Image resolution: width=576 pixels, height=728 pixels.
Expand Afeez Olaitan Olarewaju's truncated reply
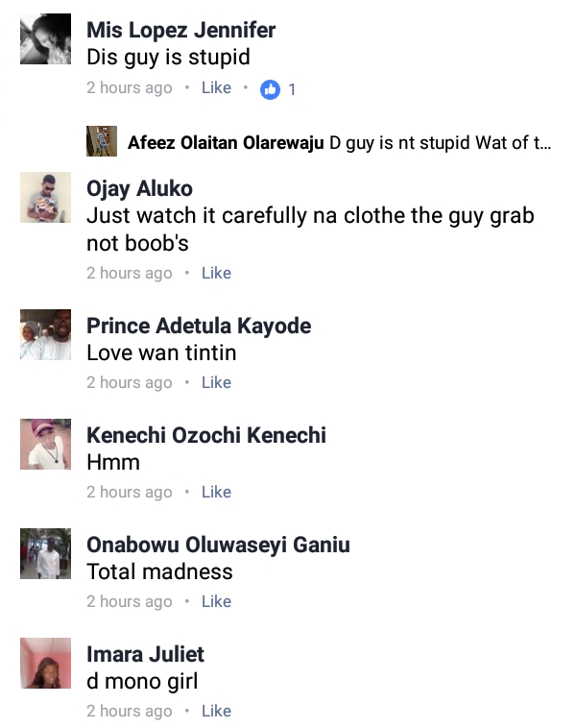(442, 144)
